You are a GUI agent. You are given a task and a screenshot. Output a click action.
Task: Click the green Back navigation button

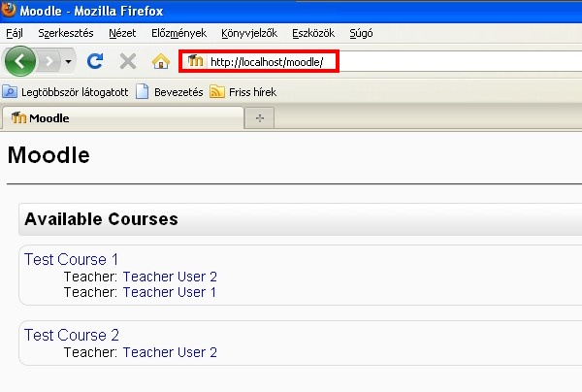20,61
